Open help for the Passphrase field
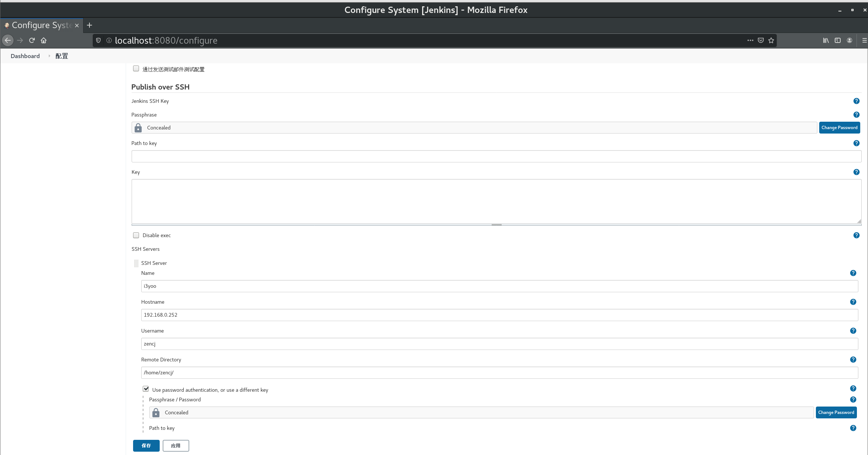The height and width of the screenshot is (455, 868). coord(856,115)
